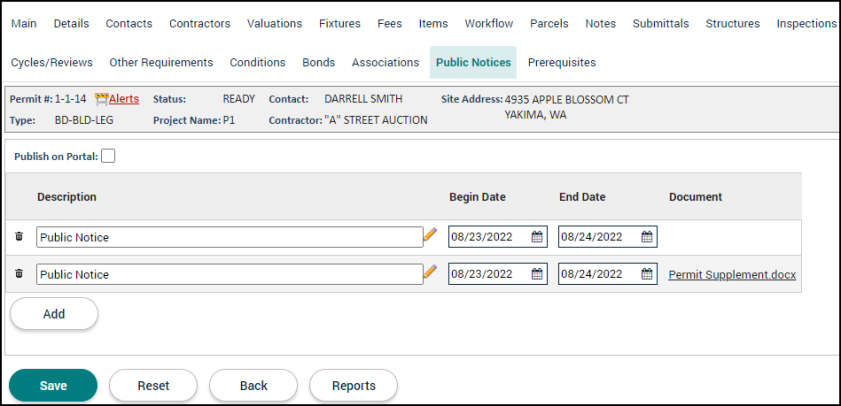Click the contact name DARRELL SMITH
This screenshot has width=841, height=406.
[x=363, y=99]
